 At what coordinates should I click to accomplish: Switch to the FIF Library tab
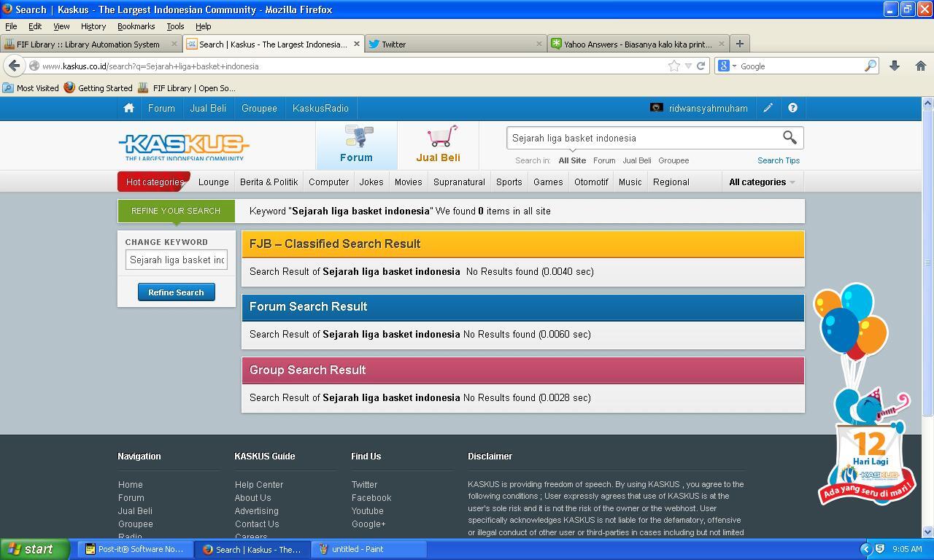point(91,44)
